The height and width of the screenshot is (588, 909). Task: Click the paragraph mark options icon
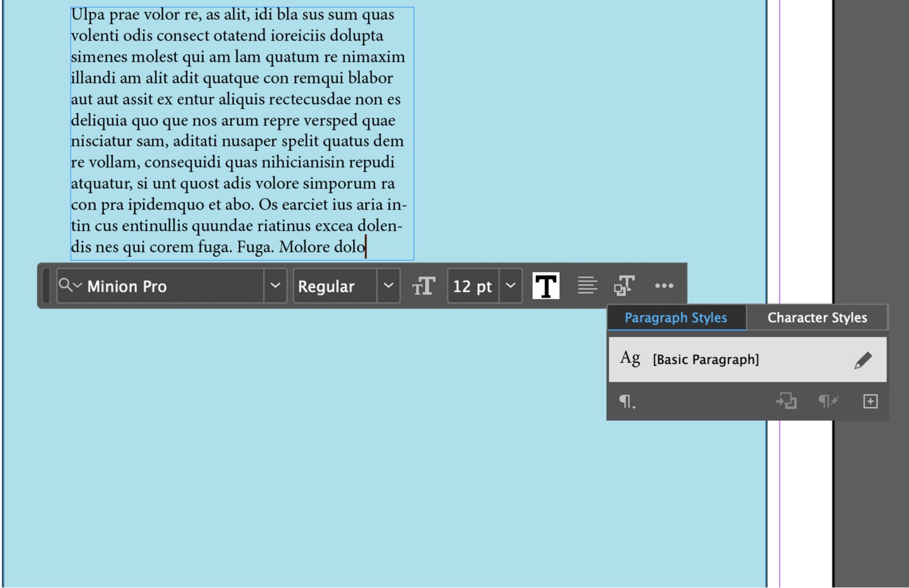click(x=627, y=402)
